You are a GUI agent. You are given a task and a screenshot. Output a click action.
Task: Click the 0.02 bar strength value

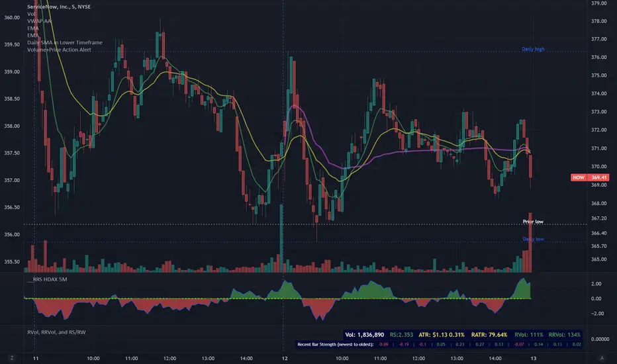[x=577, y=344]
